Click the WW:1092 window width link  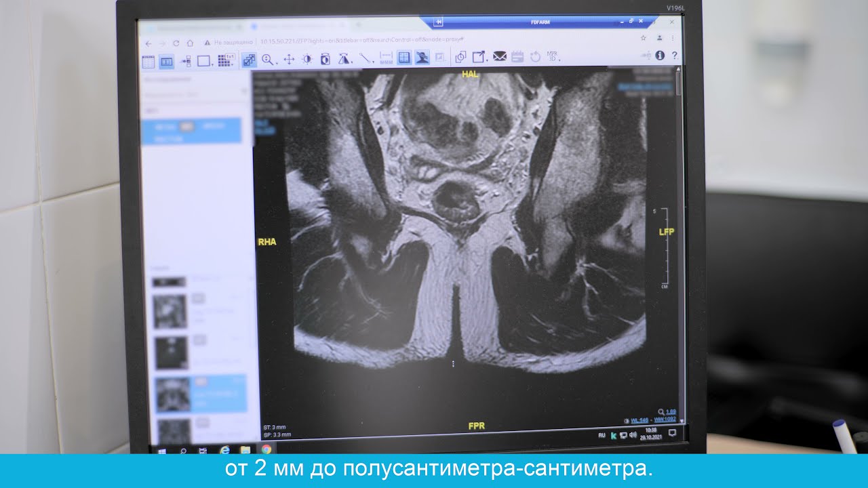coord(665,420)
